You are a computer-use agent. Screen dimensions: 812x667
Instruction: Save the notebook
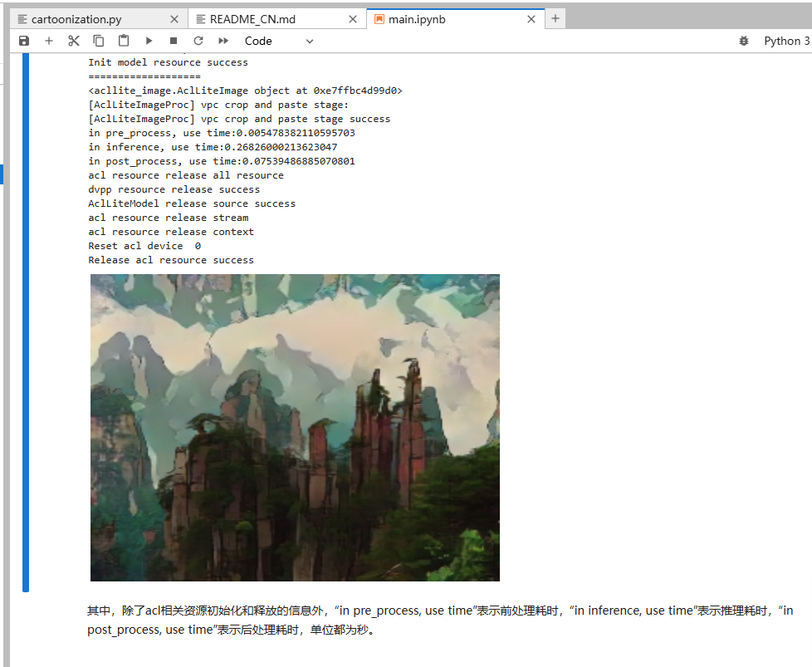pos(23,40)
